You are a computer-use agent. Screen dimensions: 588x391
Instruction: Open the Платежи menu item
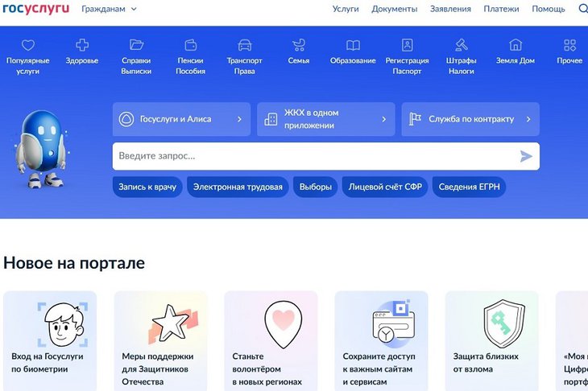tap(501, 9)
